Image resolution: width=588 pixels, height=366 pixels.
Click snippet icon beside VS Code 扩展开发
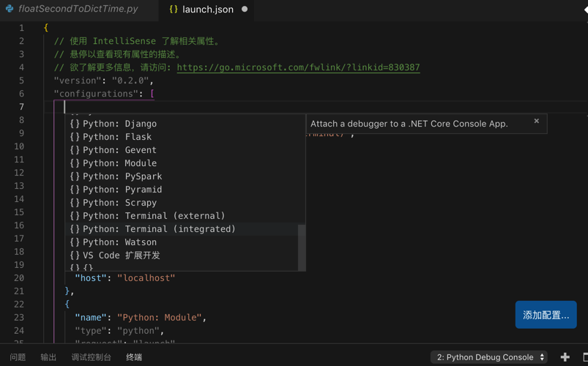pos(75,255)
